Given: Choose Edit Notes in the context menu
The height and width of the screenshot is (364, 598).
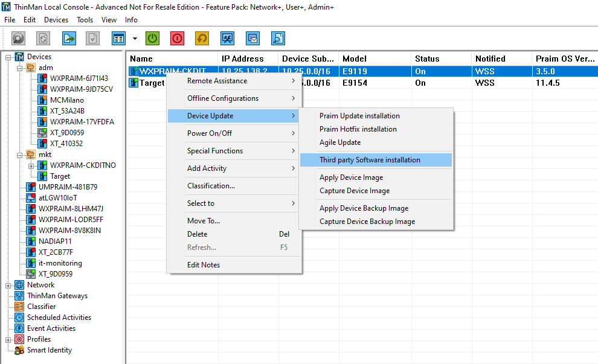Looking at the screenshot, I should [x=234, y=265].
